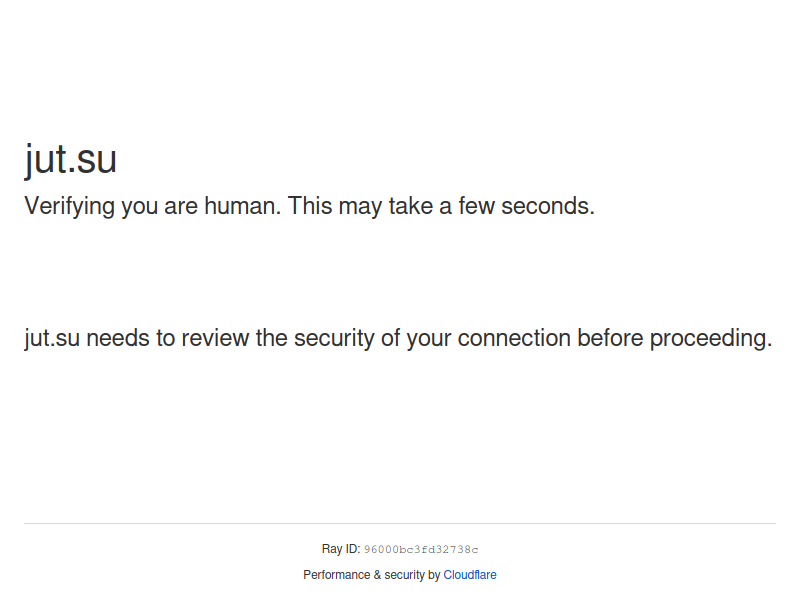Click the Ray ID code 96000bc3fd32738c

coord(421,549)
